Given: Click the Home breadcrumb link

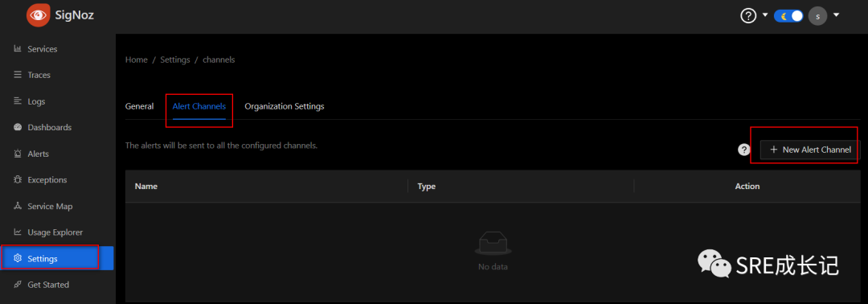Looking at the screenshot, I should coord(136,60).
